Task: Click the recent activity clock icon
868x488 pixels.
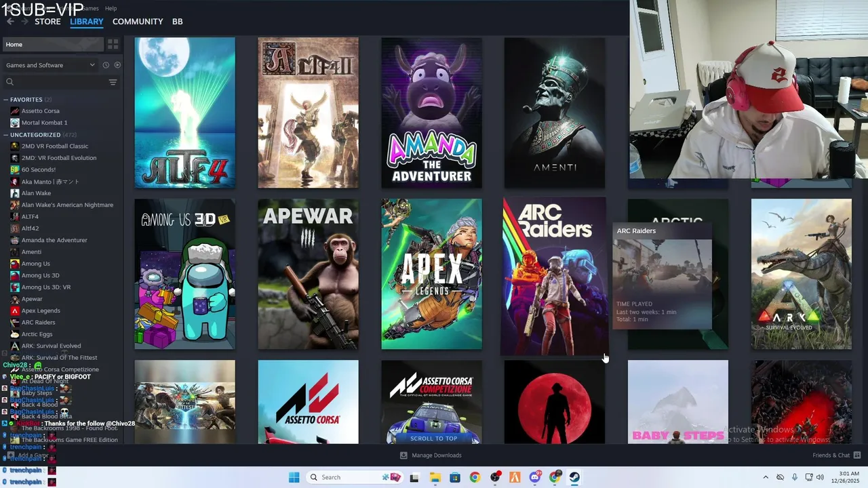Action: [106, 65]
